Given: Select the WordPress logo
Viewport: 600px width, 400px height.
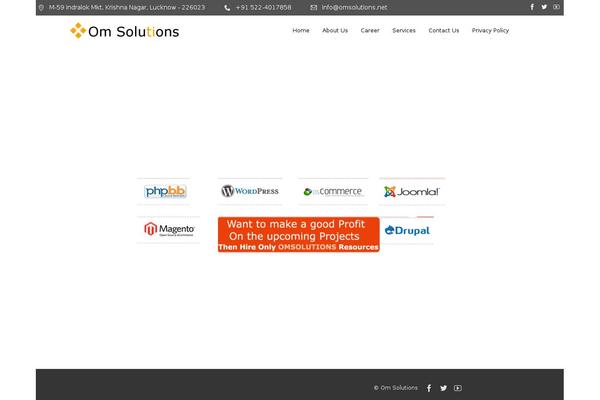Looking at the screenshot, I should (x=250, y=191).
